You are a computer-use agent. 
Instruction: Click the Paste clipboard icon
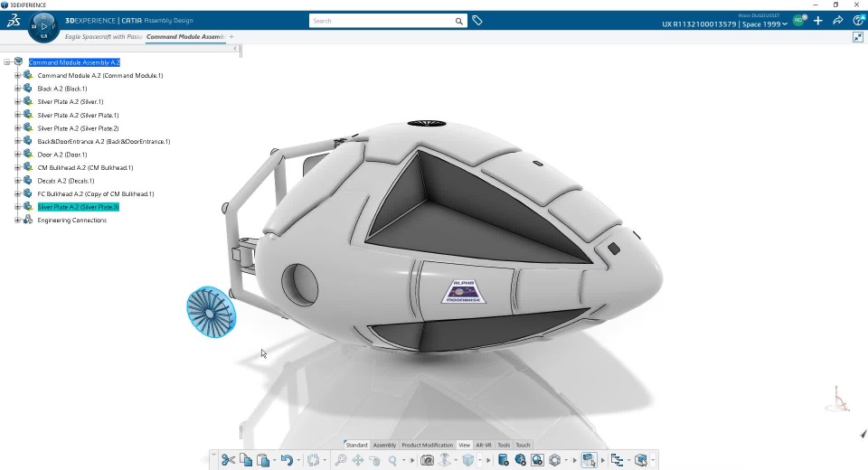pos(263,460)
